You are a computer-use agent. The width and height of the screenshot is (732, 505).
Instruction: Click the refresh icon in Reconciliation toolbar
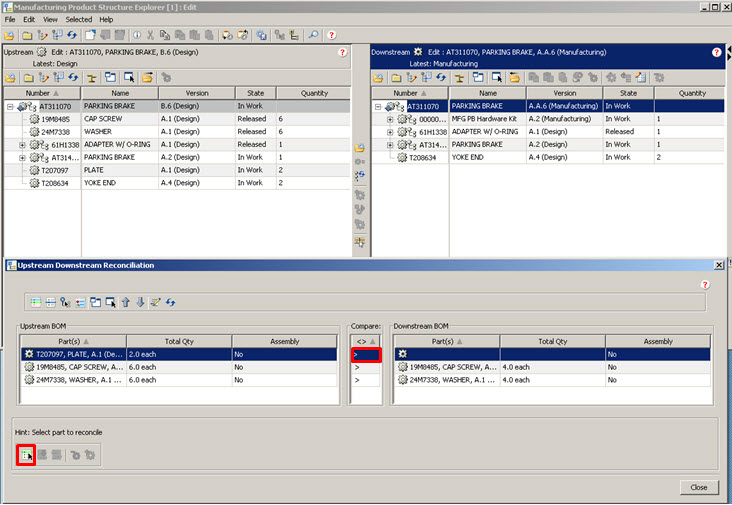coord(170,302)
